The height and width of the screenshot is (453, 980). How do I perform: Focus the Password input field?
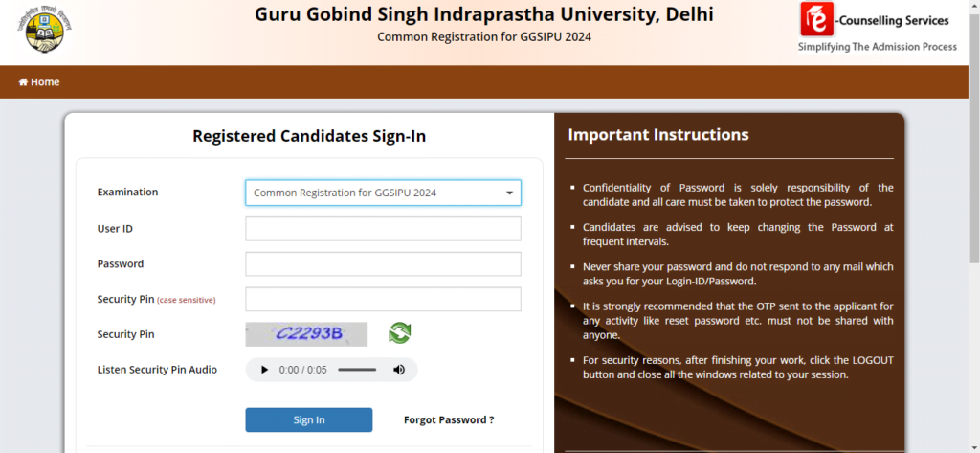pyautogui.click(x=383, y=264)
